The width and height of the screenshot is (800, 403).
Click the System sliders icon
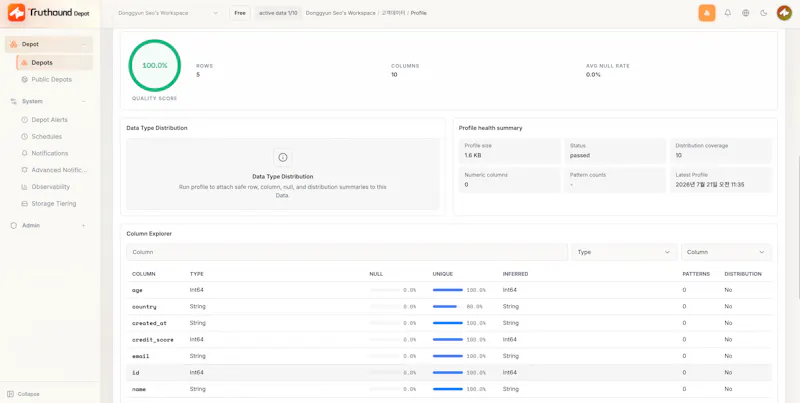click(14, 102)
